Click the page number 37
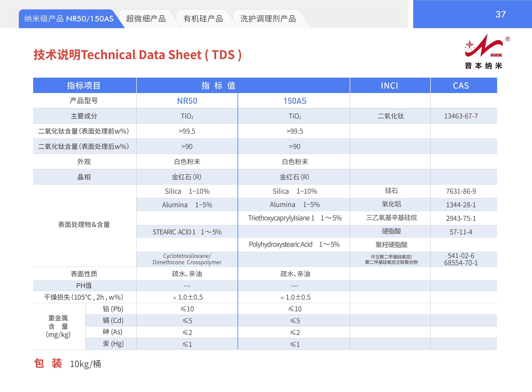 500,14
